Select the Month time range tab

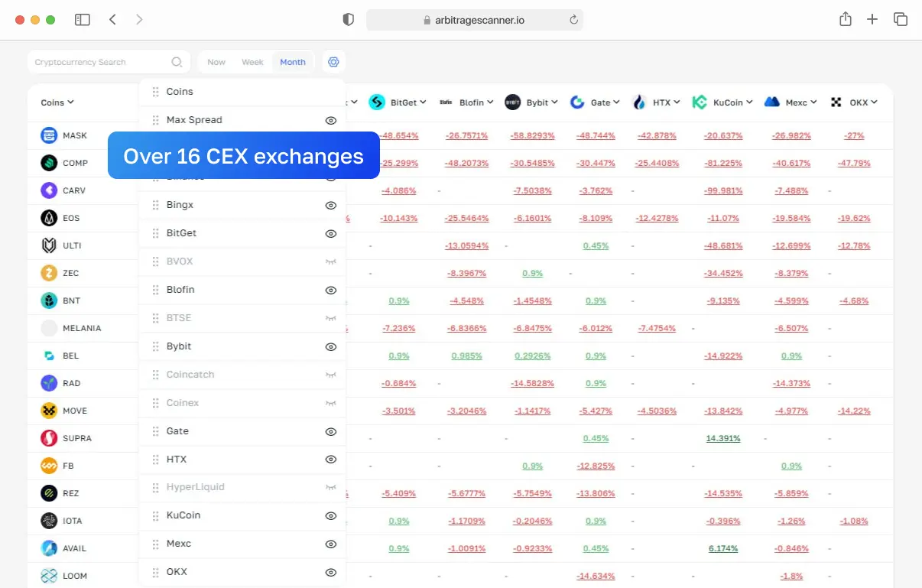tap(293, 62)
